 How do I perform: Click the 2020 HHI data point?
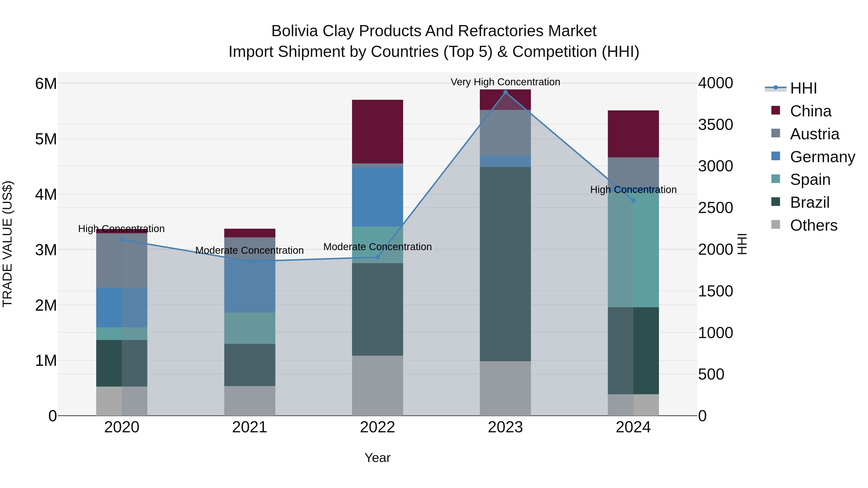122,240
